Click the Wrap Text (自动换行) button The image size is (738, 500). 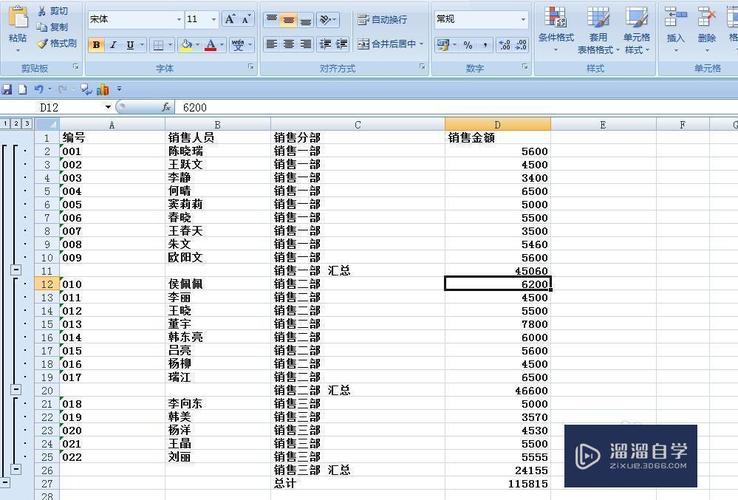pos(382,20)
